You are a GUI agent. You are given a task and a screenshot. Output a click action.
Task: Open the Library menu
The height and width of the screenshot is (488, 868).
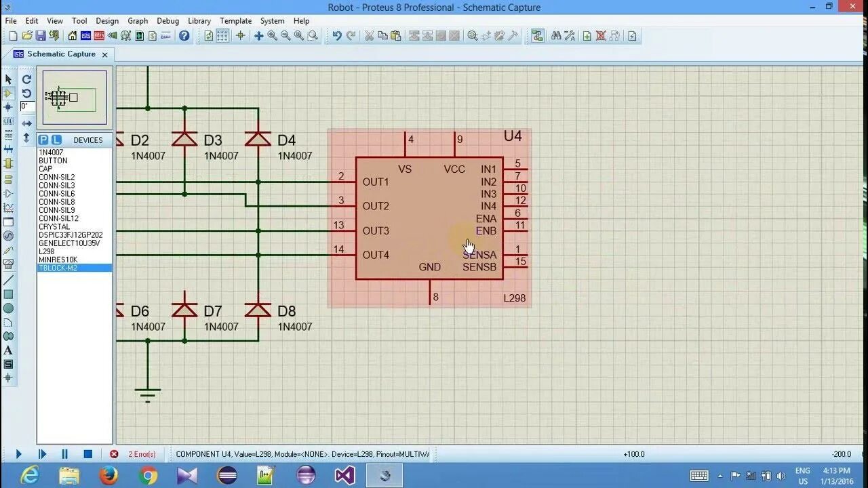coord(199,21)
